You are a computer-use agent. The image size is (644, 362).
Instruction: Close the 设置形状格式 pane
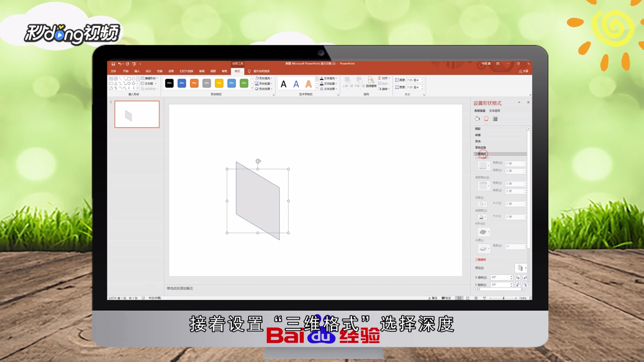click(528, 103)
